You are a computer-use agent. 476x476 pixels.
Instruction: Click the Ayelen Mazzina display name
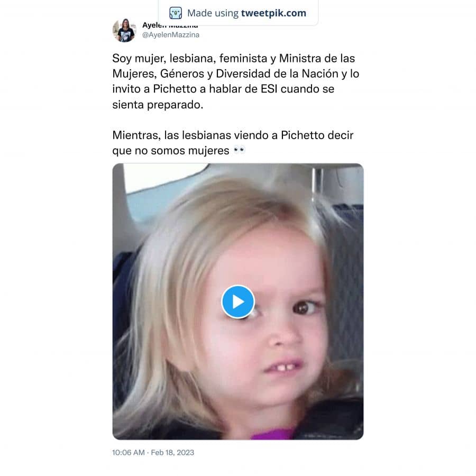170,25
